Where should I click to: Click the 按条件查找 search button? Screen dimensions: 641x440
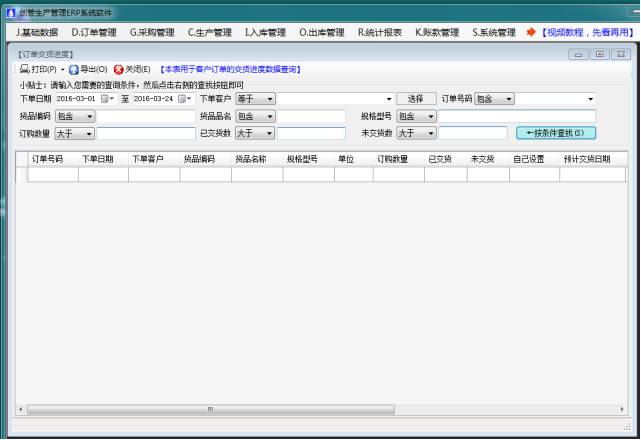555,133
